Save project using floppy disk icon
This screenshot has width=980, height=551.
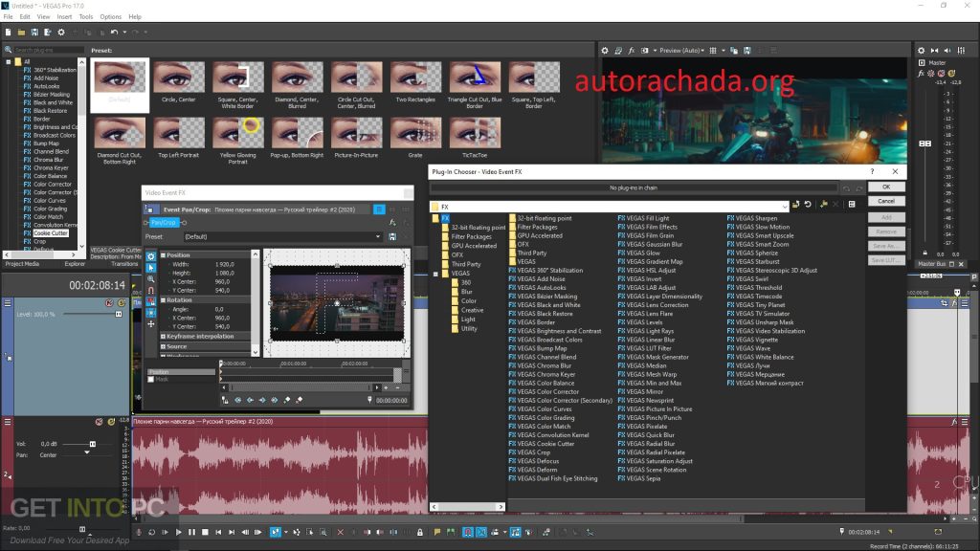(34, 32)
